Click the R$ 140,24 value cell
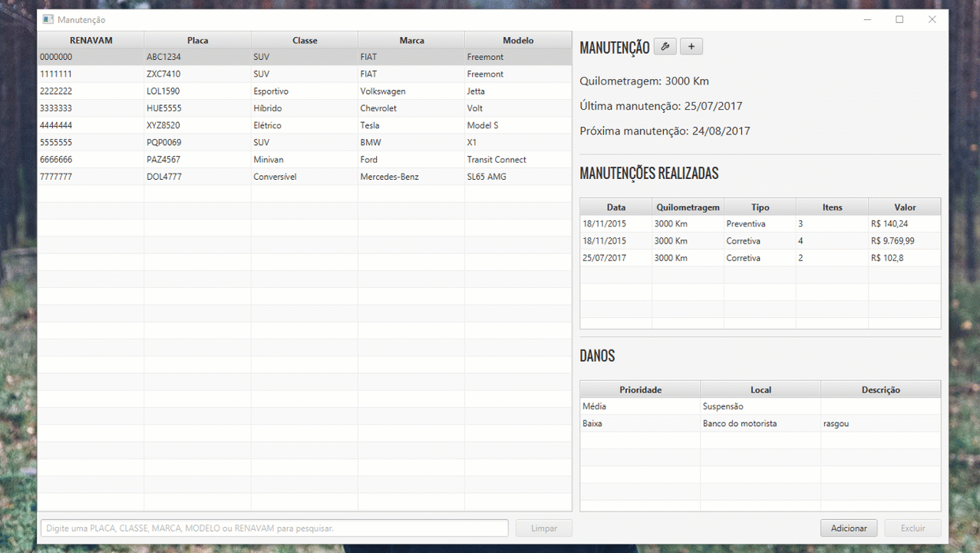980x553 pixels. pyautogui.click(x=905, y=224)
